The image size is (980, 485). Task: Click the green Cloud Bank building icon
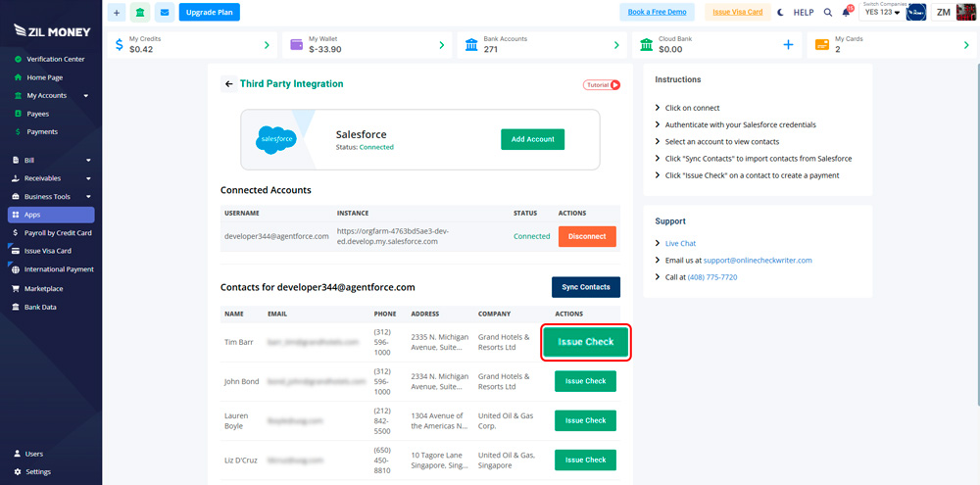point(647,45)
